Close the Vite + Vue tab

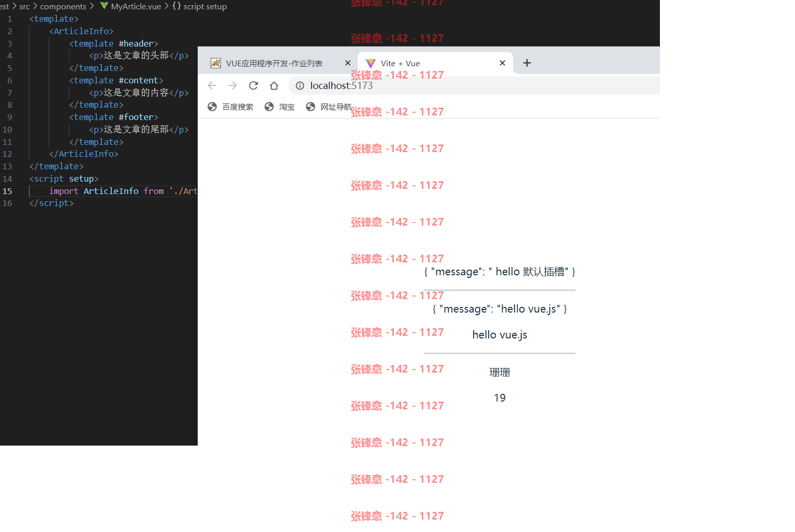coord(502,63)
